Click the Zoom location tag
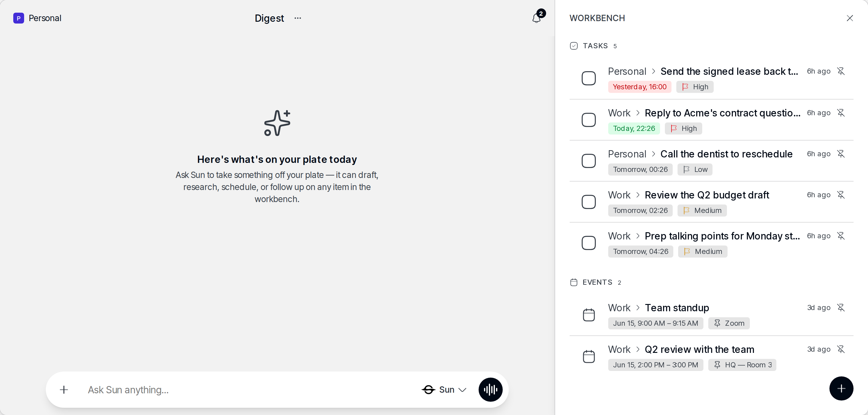Screen dimensions: 868x415 click(x=728, y=323)
